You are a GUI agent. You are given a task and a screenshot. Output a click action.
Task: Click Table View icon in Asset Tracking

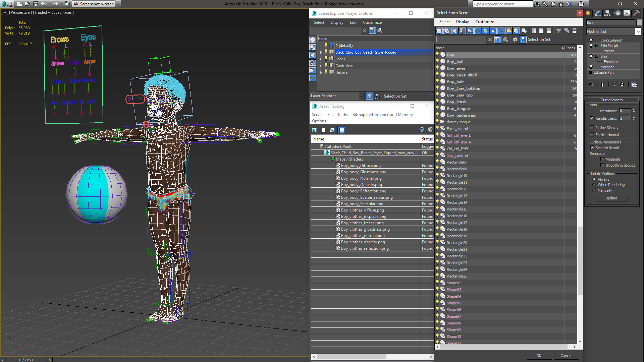(341, 130)
